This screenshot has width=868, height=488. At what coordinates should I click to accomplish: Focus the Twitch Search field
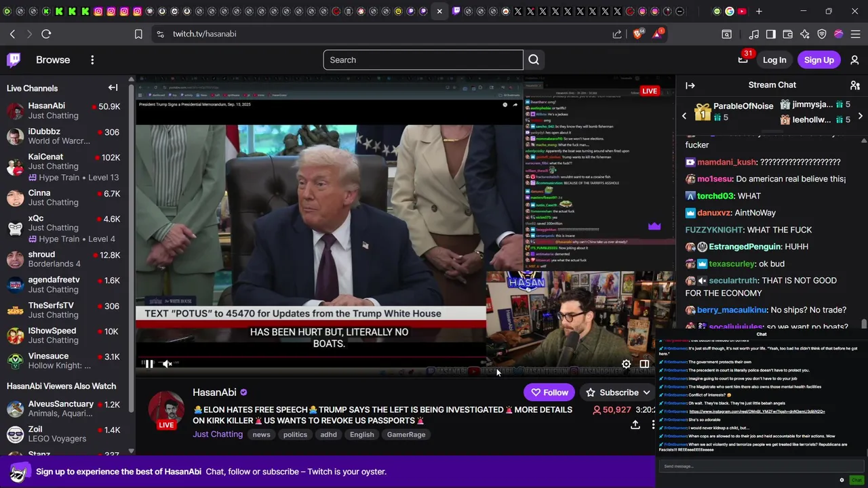click(423, 60)
